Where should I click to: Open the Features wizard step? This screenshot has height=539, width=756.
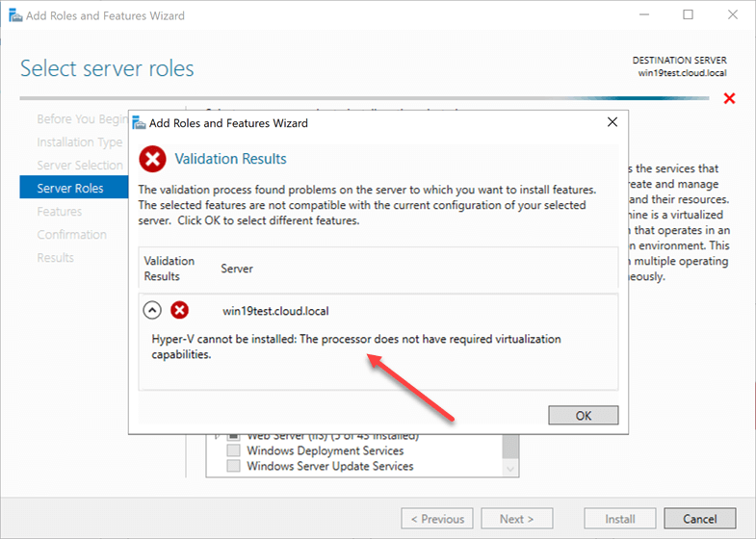[x=60, y=211]
